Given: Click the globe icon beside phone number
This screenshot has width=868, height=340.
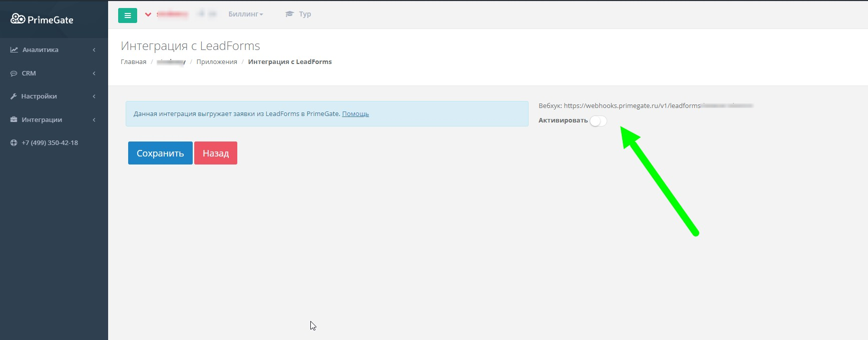Looking at the screenshot, I should [14, 142].
